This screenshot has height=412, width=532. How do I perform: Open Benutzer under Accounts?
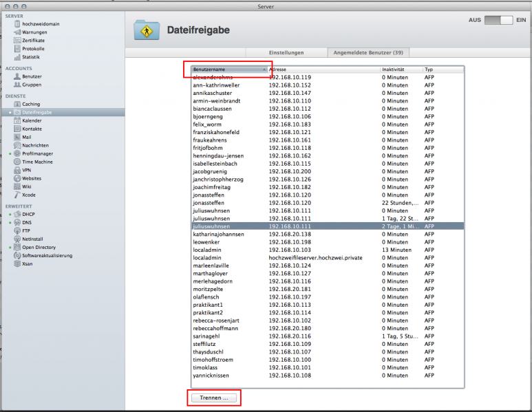tap(32, 76)
